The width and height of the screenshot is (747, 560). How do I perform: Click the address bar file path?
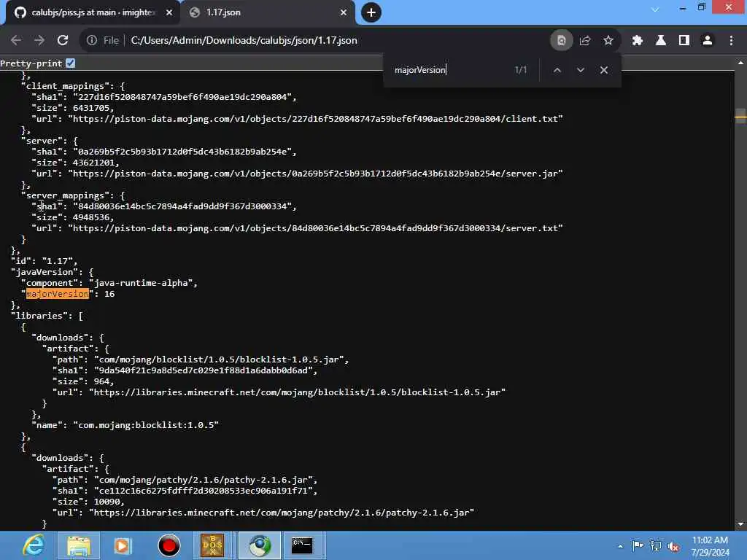(x=244, y=41)
